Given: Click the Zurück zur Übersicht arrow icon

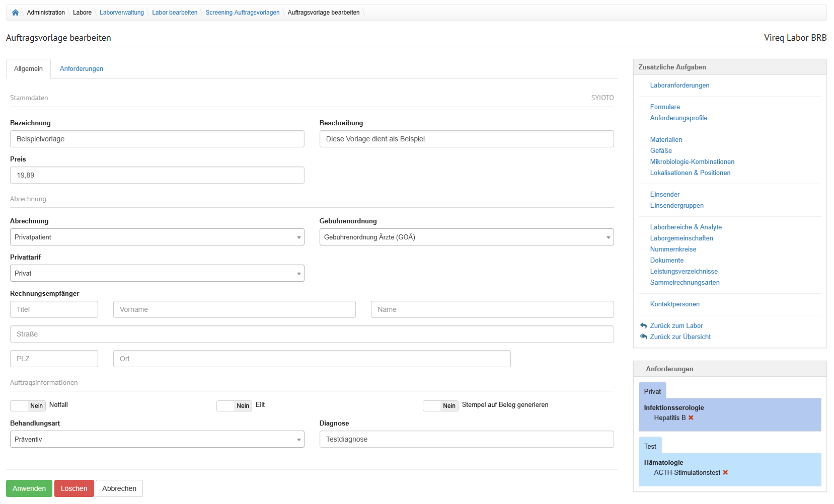Looking at the screenshot, I should pos(643,337).
